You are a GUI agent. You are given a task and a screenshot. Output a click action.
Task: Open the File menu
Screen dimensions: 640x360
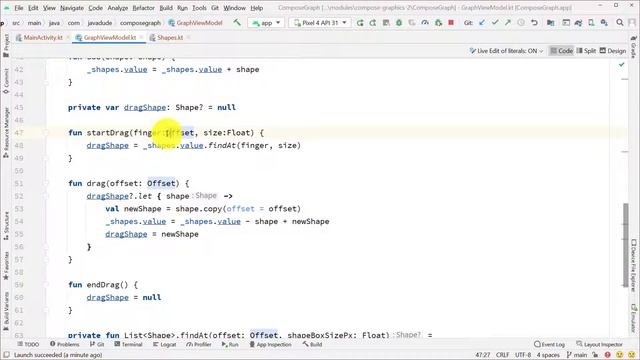tap(19, 8)
